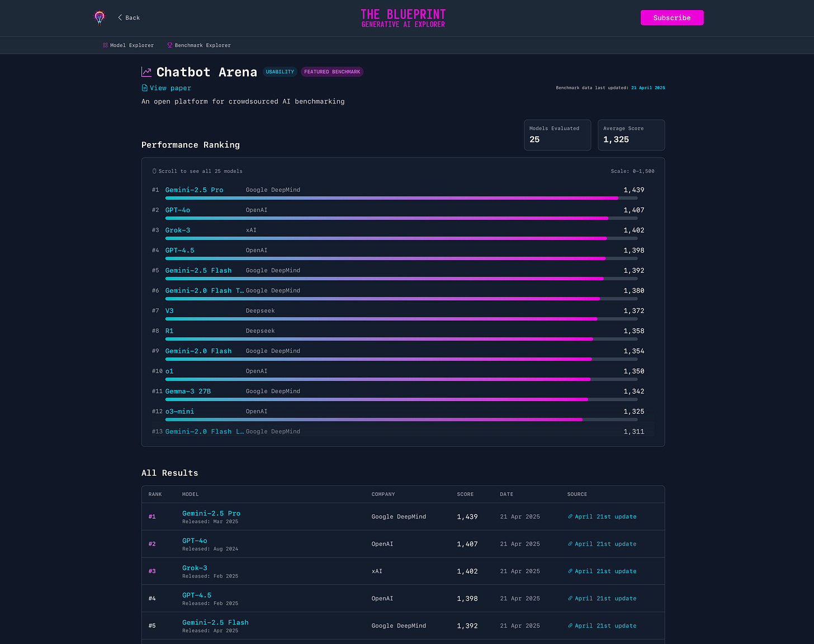
Task: Open the View paper link
Action: [167, 88]
